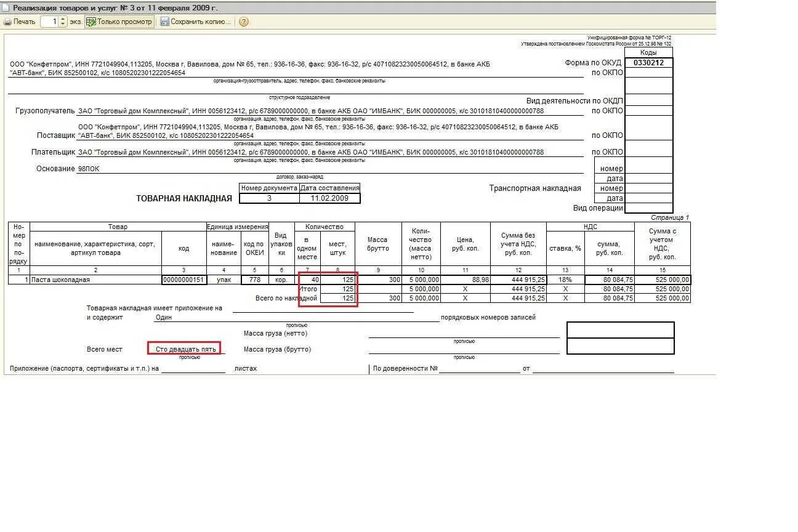This screenshot has width=798, height=532.
Task: Click the unit name cell упак
Action: pos(224,280)
